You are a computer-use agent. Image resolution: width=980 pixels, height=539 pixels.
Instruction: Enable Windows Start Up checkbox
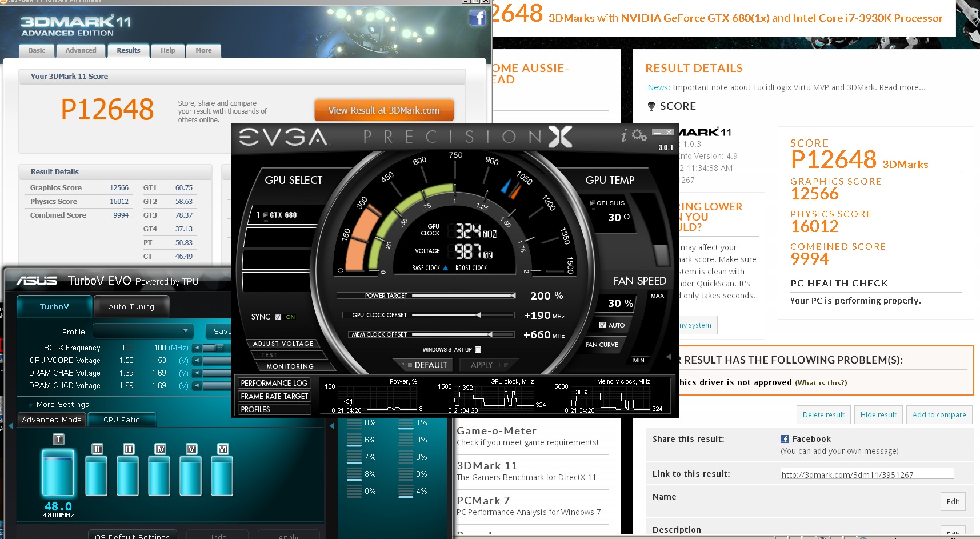(x=478, y=349)
